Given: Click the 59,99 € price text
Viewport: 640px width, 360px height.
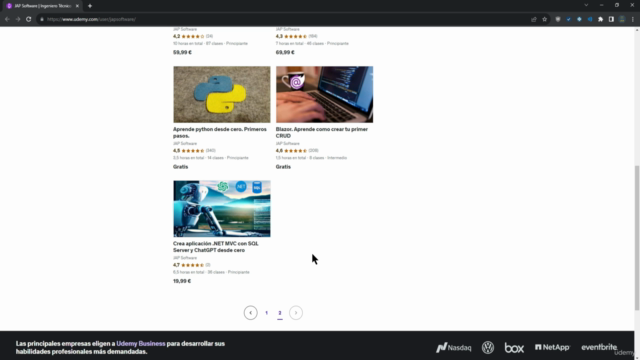Looking at the screenshot, I should [182, 52].
